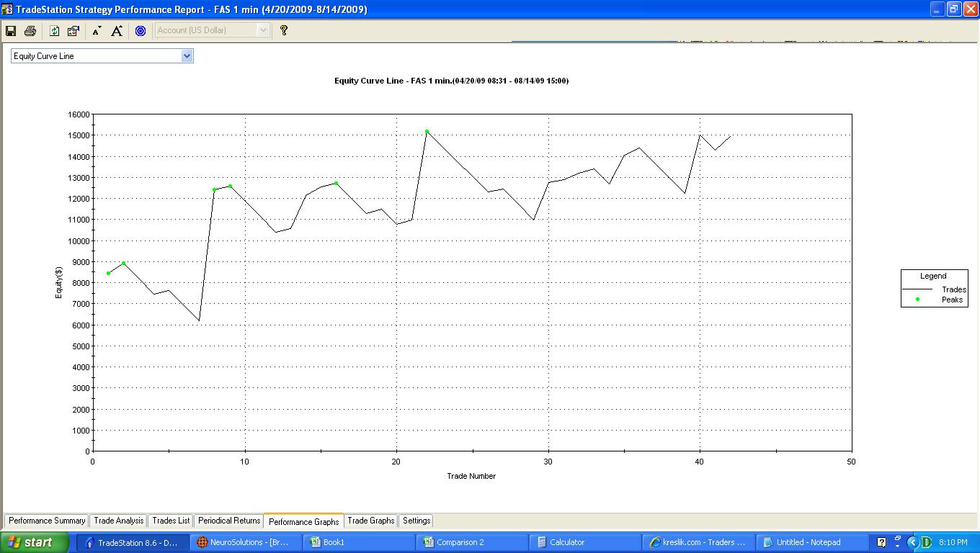980x553 pixels.
Task: Increase font size with the large A icon
Action: 117,30
